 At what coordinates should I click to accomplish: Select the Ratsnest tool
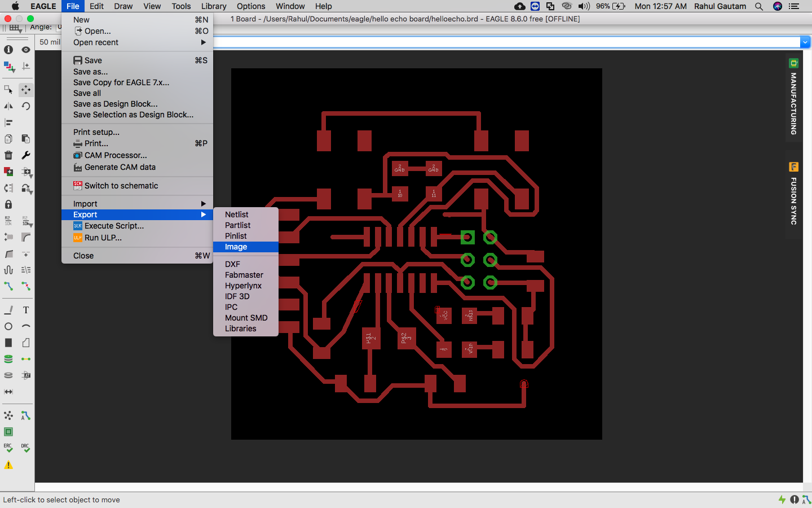pyautogui.click(x=8, y=415)
